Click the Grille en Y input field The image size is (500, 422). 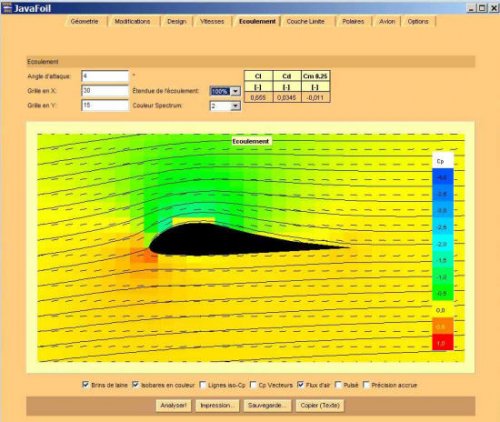105,105
